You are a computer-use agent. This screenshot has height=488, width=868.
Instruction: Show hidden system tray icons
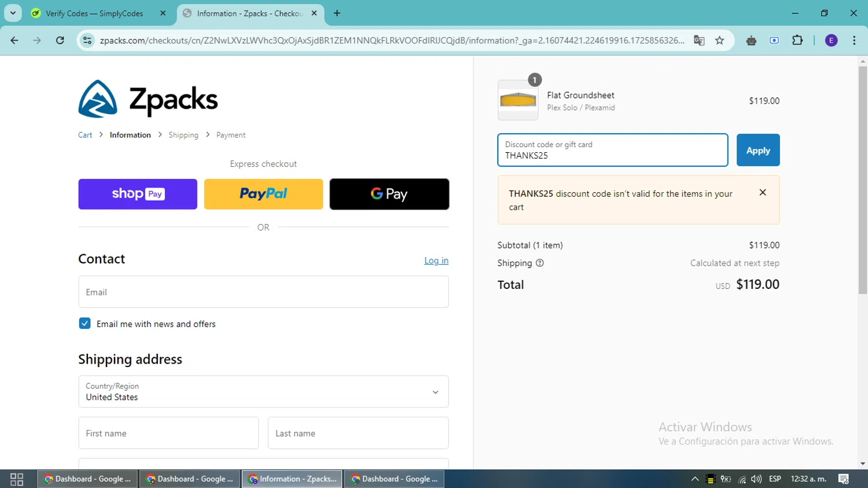pyautogui.click(x=695, y=479)
